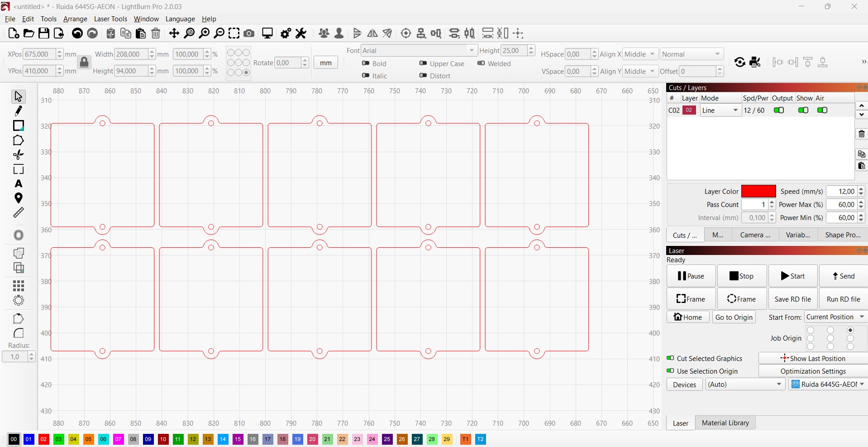Screen dimensions: 868x447
Task: Select the Measure ruler tool
Action: click(x=19, y=213)
